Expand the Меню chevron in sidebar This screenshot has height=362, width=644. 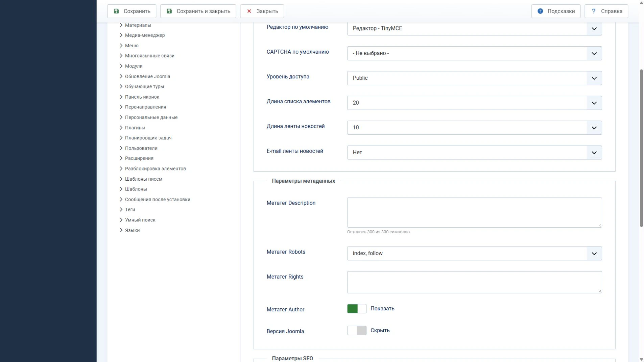[x=121, y=46]
